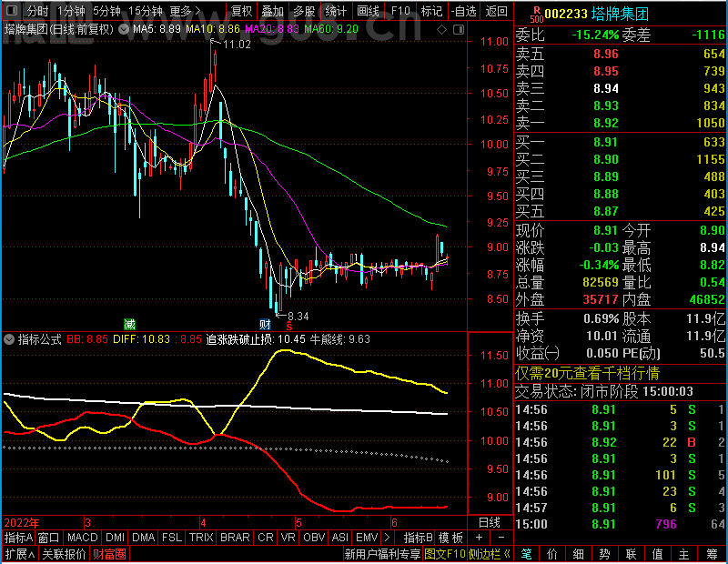728x564 pixels.
Task: Open the 指标B indicator group
Action: pos(419,538)
